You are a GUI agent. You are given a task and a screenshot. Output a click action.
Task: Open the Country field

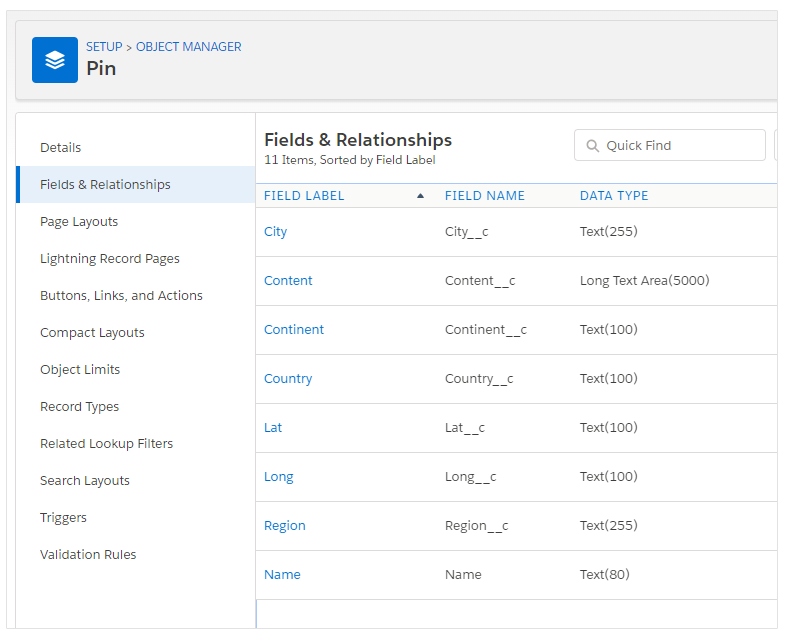(288, 379)
